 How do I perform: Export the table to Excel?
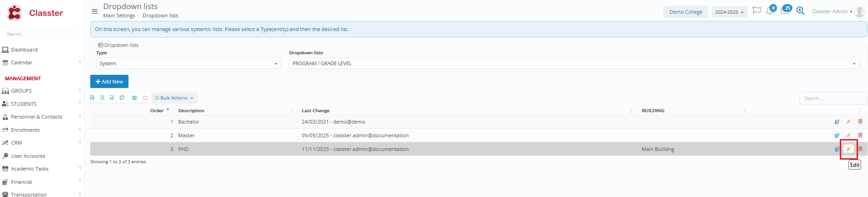pos(102,98)
